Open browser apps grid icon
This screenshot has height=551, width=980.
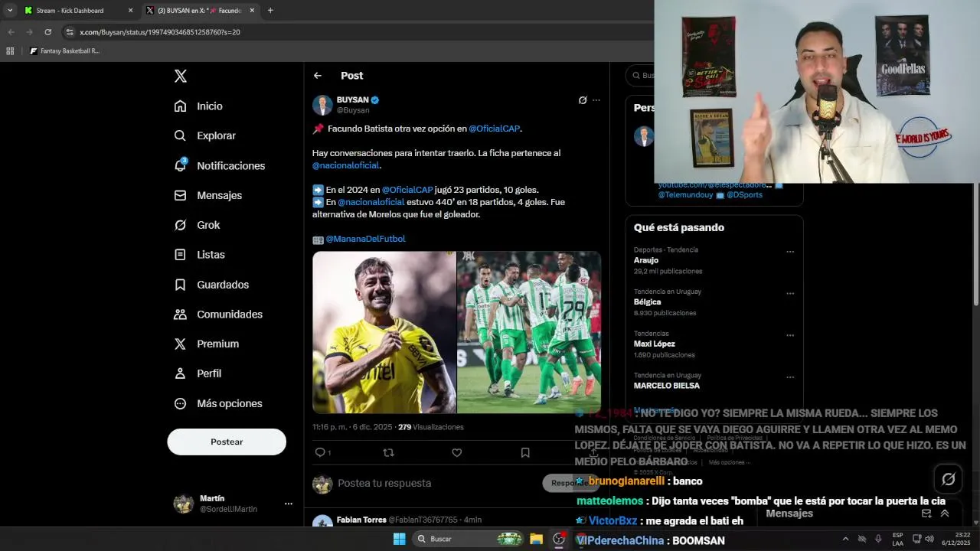pos(10,51)
